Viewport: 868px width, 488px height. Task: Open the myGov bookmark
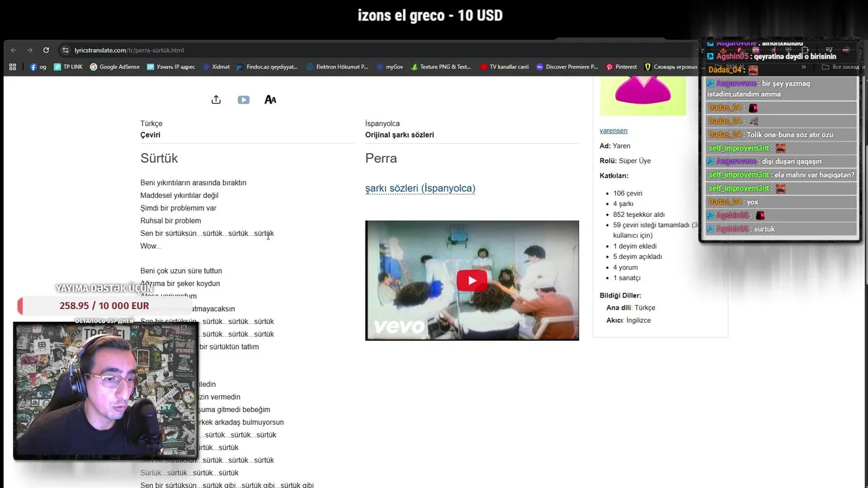(x=389, y=67)
